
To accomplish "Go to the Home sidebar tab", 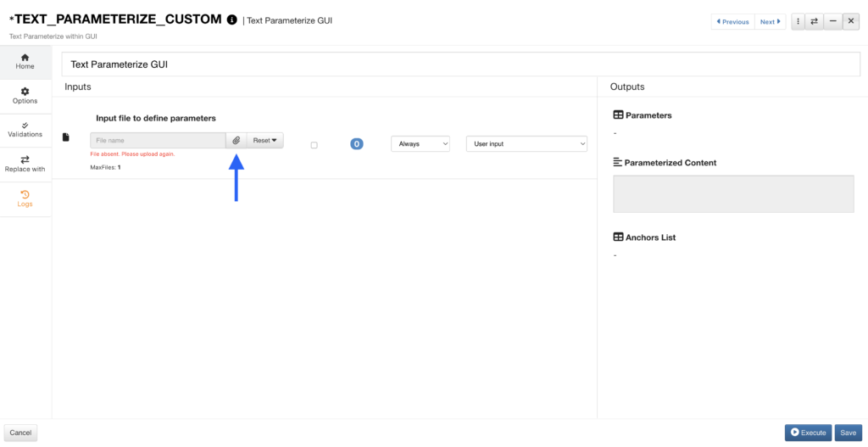I will click(25, 61).
